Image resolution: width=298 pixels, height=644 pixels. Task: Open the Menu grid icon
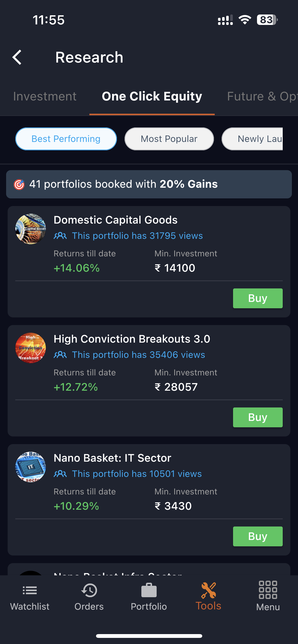click(x=268, y=590)
